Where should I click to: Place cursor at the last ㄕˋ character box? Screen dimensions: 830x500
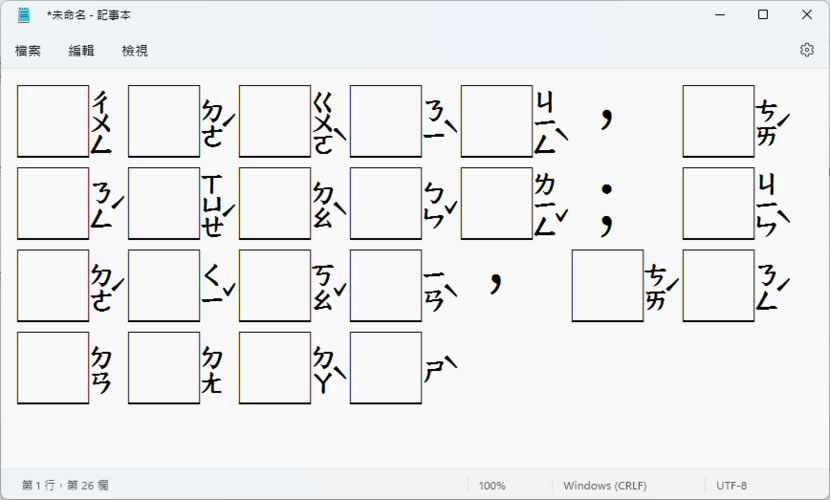point(386,368)
